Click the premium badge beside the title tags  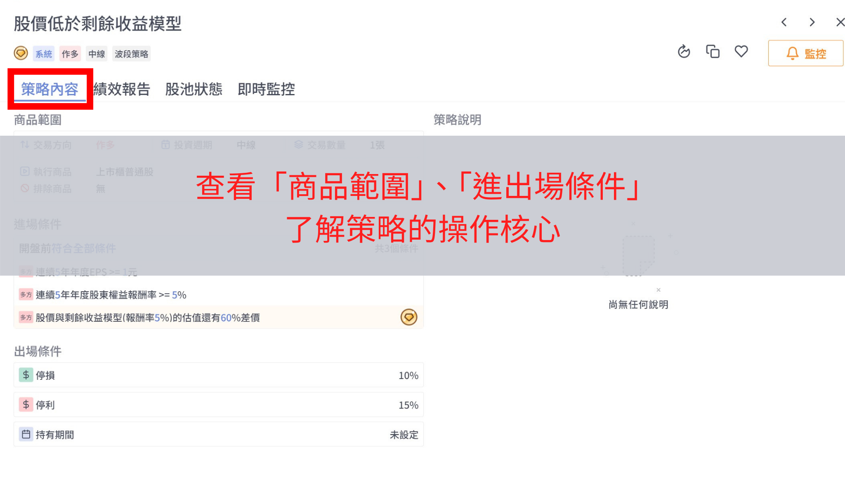[21, 53]
